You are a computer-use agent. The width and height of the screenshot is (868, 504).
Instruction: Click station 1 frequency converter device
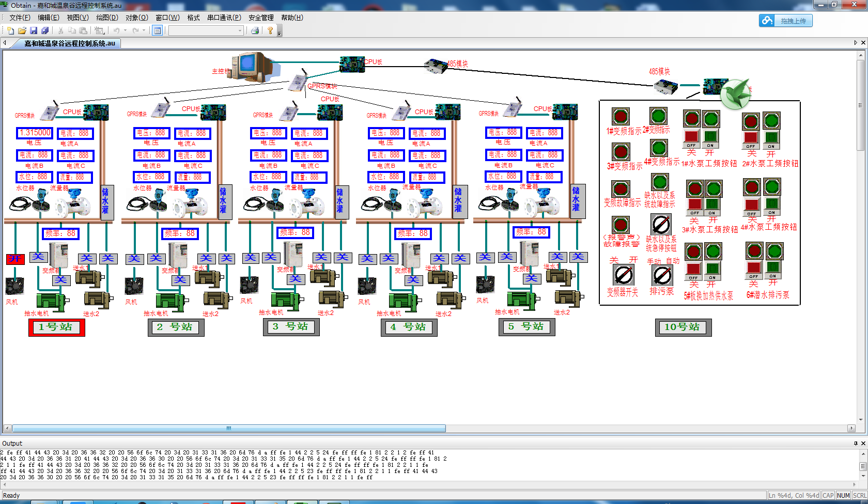coord(58,255)
